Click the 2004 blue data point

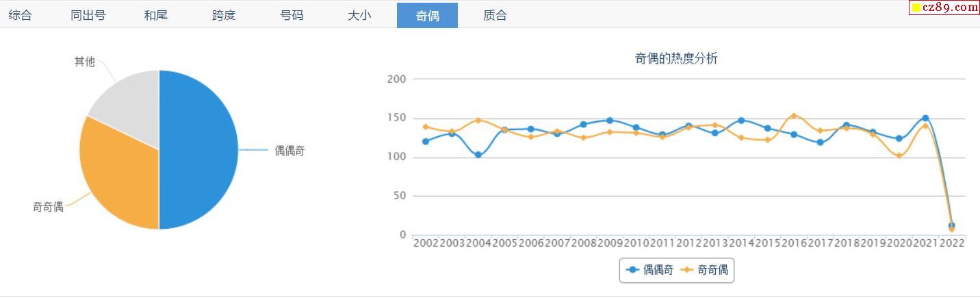[x=478, y=155]
